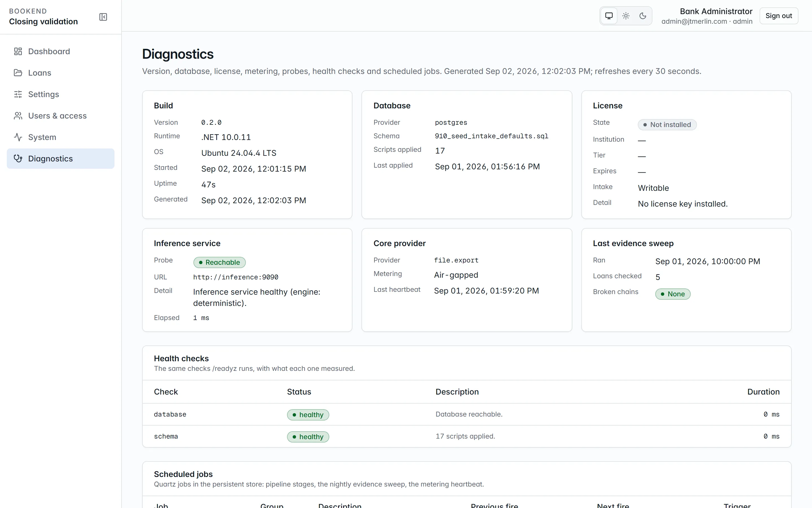
Task: Click the Reachable probe badge
Action: (219, 262)
